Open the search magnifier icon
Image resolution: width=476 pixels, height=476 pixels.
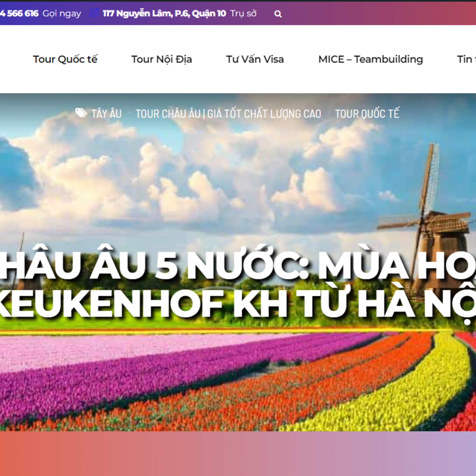[278, 14]
